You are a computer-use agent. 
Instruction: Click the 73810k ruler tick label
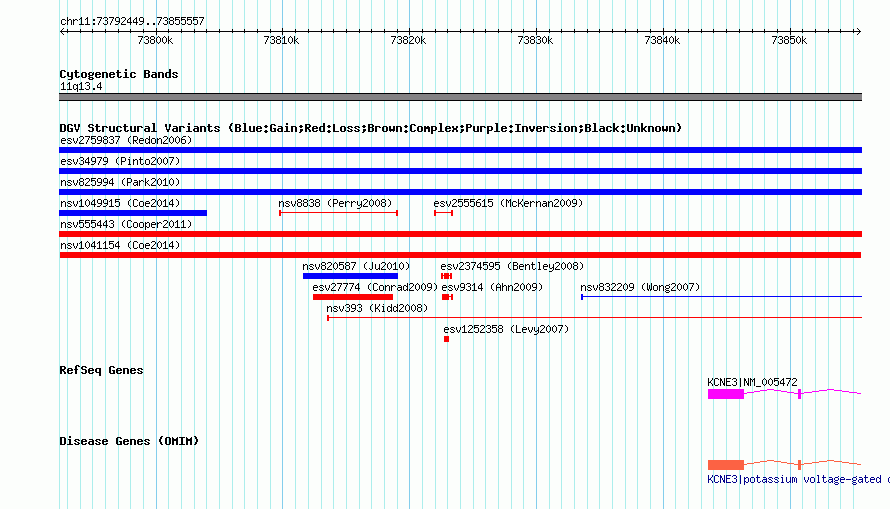[281, 40]
